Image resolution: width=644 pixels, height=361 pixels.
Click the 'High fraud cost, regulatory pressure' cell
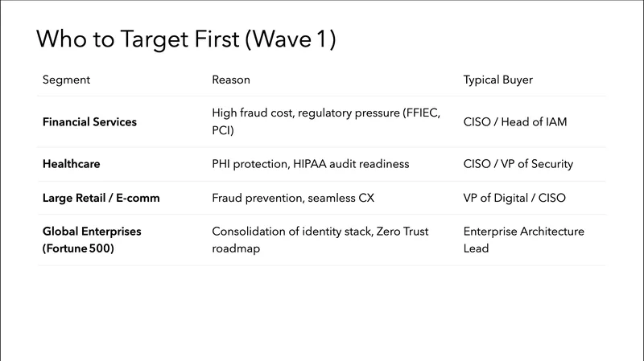[326, 114]
